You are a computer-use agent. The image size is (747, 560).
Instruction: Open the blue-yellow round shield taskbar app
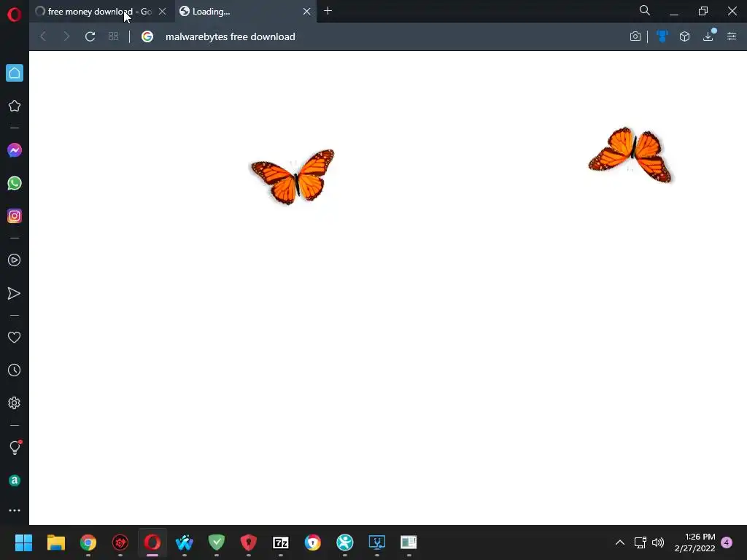click(x=312, y=542)
